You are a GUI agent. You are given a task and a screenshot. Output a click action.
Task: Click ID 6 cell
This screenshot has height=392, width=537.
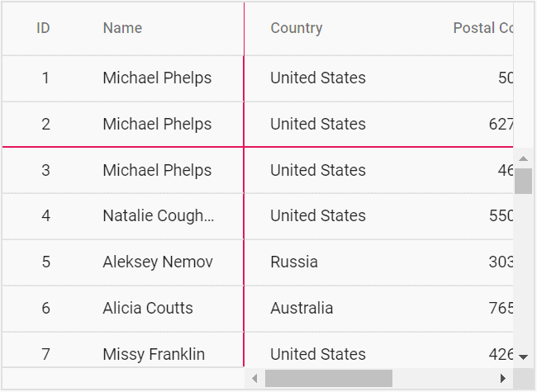[x=45, y=309]
